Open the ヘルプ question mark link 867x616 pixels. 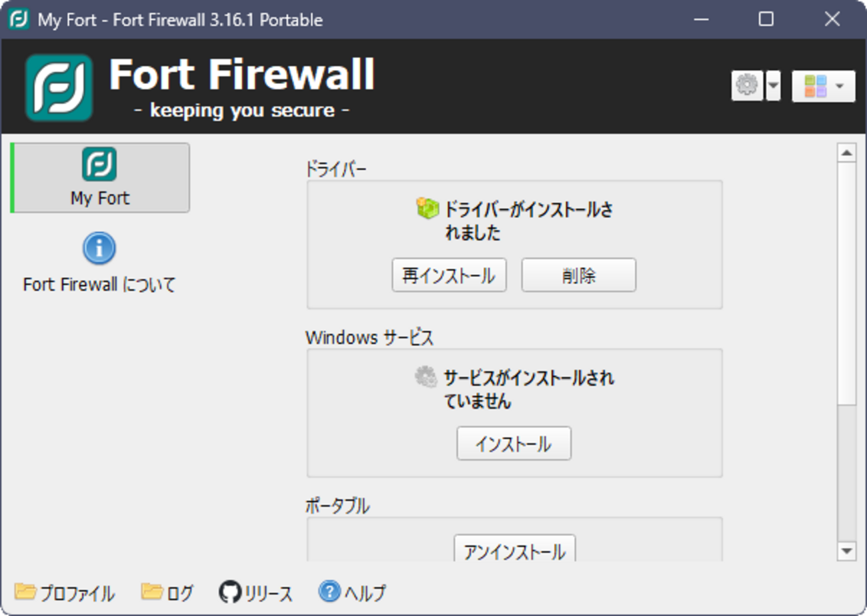click(x=352, y=592)
